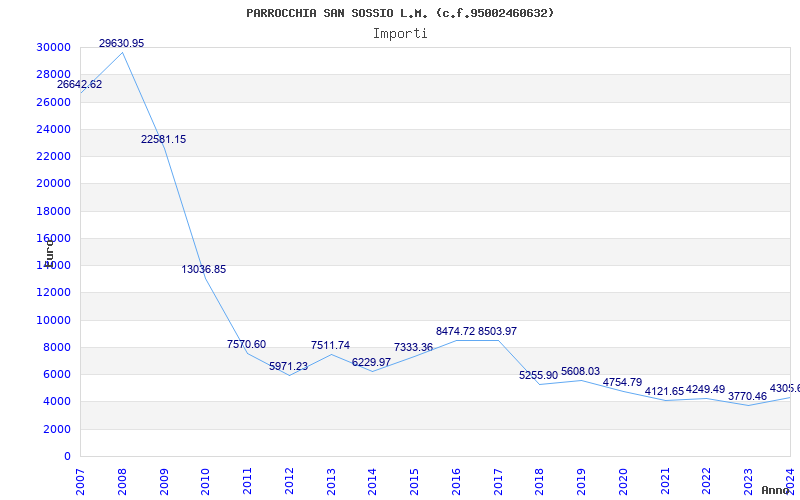Click the 2007 x-axis year label

(x=80, y=481)
